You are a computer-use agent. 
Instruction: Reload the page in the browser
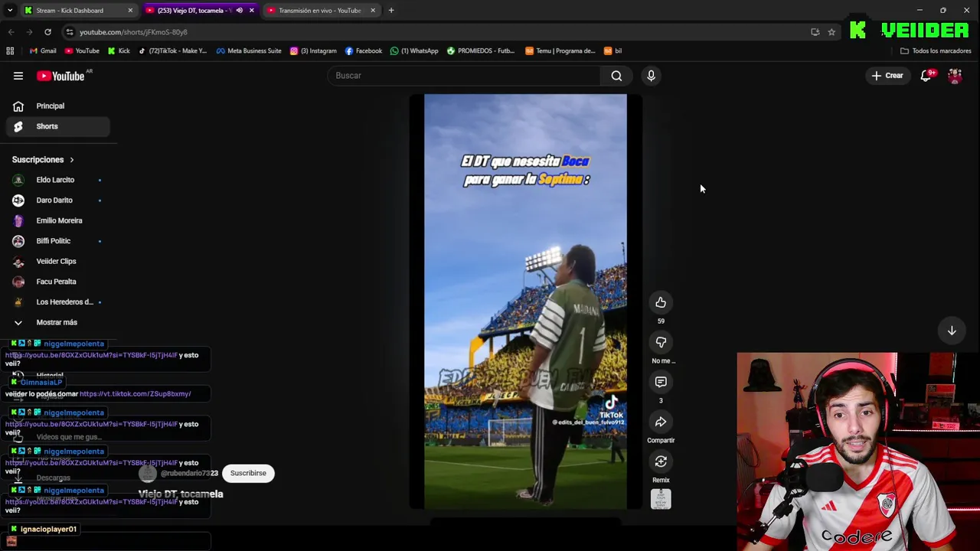[x=47, y=32]
